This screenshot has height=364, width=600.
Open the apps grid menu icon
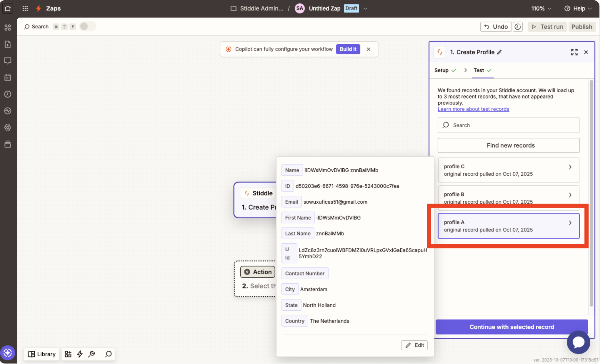tap(25, 8)
